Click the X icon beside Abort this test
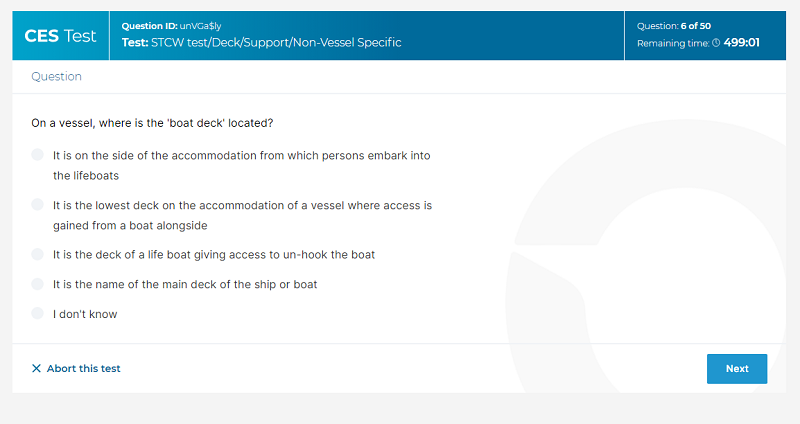Screen dimensions: 800x424 coord(36,368)
